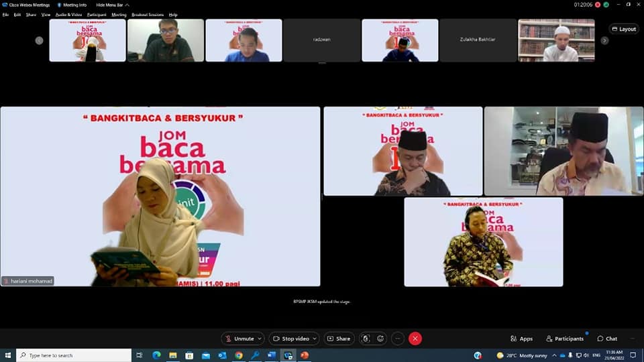644x362 pixels.
Task: Click the hariani mohamad name label
Action: (x=28, y=281)
